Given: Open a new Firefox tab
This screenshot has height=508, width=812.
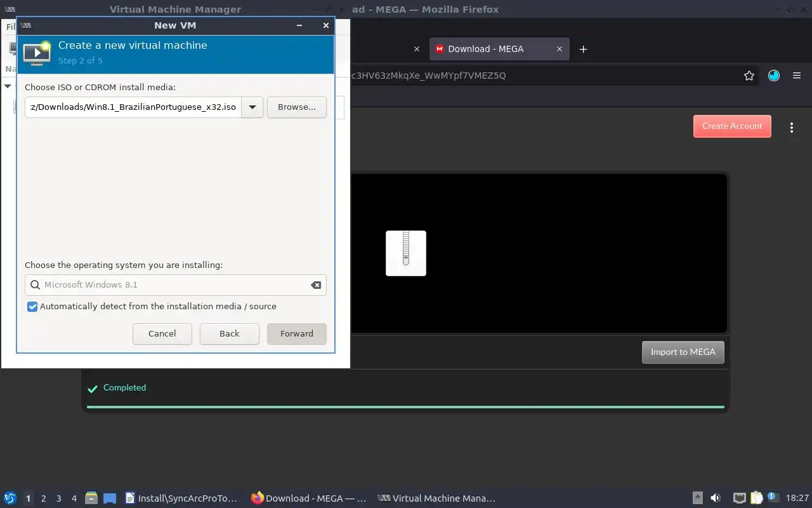Looking at the screenshot, I should 584,49.
